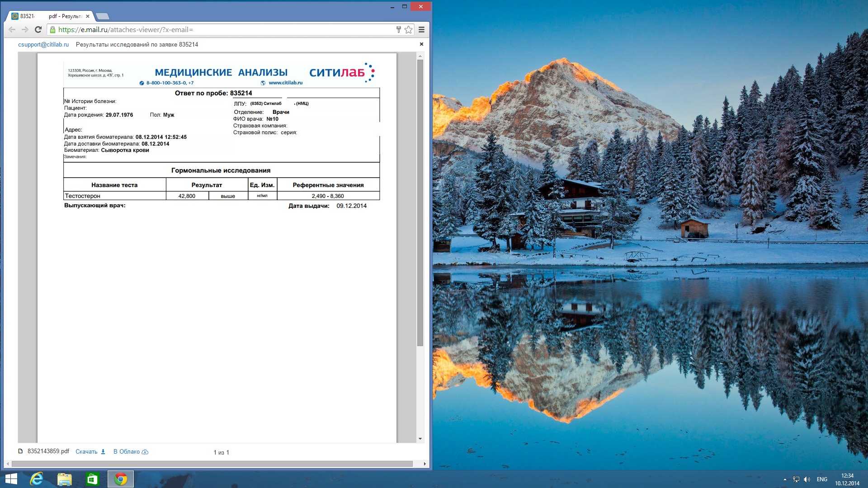This screenshot has width=868, height=488.
Task: Close the attachment viewer with the X
Action: (421, 44)
